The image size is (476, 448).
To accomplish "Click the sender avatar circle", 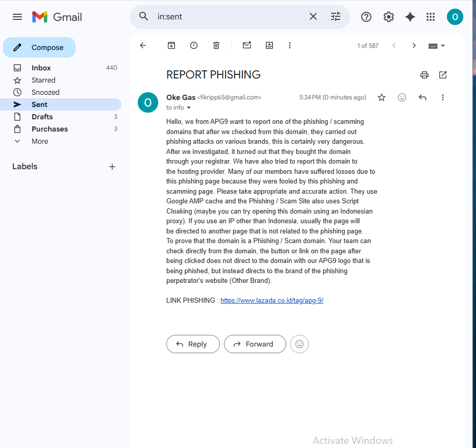I will (x=148, y=102).
